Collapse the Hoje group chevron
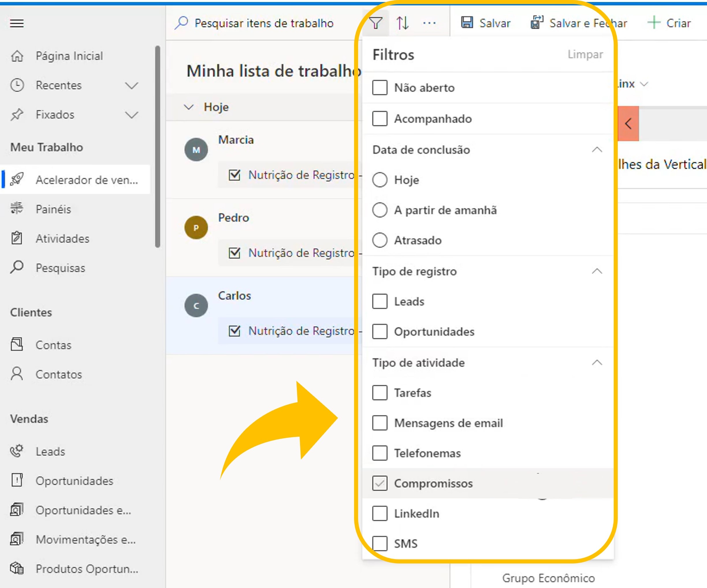Image resolution: width=707 pixels, height=588 pixels. pyautogui.click(x=189, y=107)
